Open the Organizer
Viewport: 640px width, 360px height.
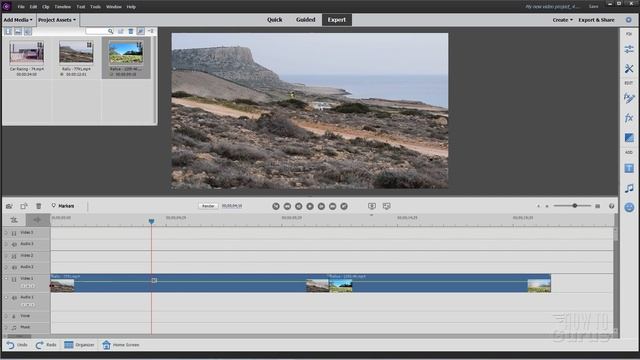[79, 345]
